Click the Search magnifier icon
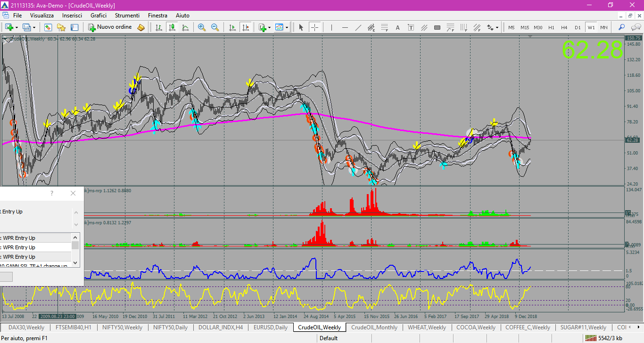Screen dimensions: 644x343 pyautogui.click(x=622, y=27)
